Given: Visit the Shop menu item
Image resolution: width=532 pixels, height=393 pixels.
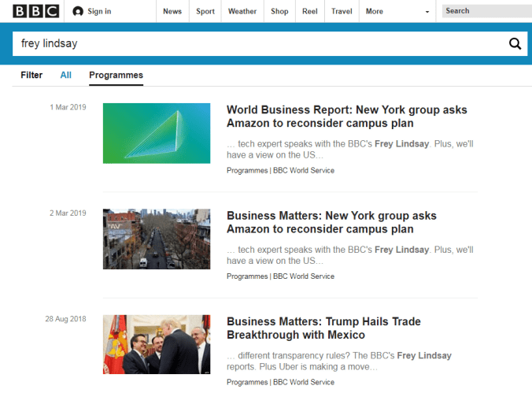Looking at the screenshot, I should [x=279, y=11].
